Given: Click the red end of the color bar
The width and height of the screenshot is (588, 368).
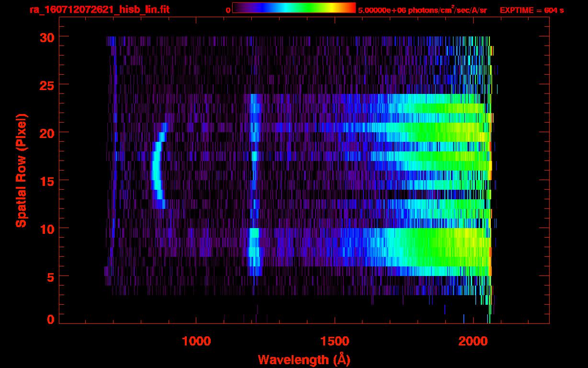Looking at the screenshot, I should coord(351,8).
